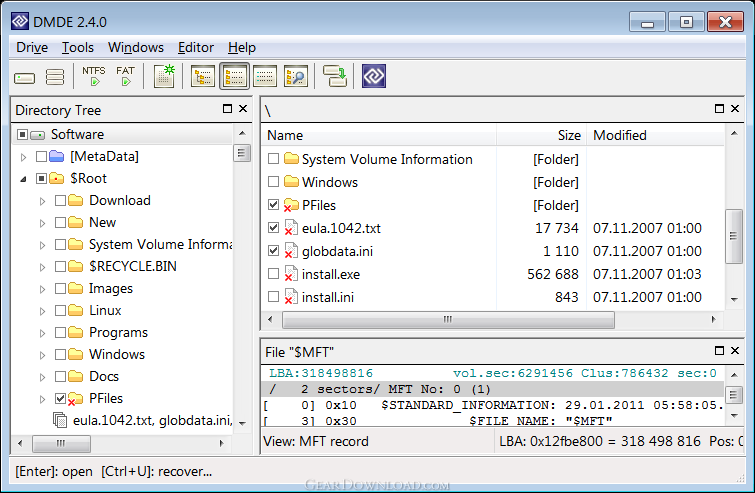Expand the Download folder node
The width and height of the screenshot is (755, 493).
42,201
